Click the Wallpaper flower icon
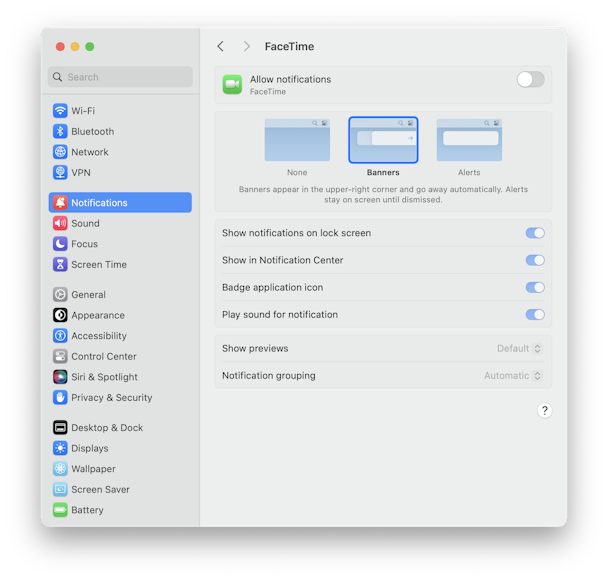This screenshot has height=581, width=608. (60, 469)
